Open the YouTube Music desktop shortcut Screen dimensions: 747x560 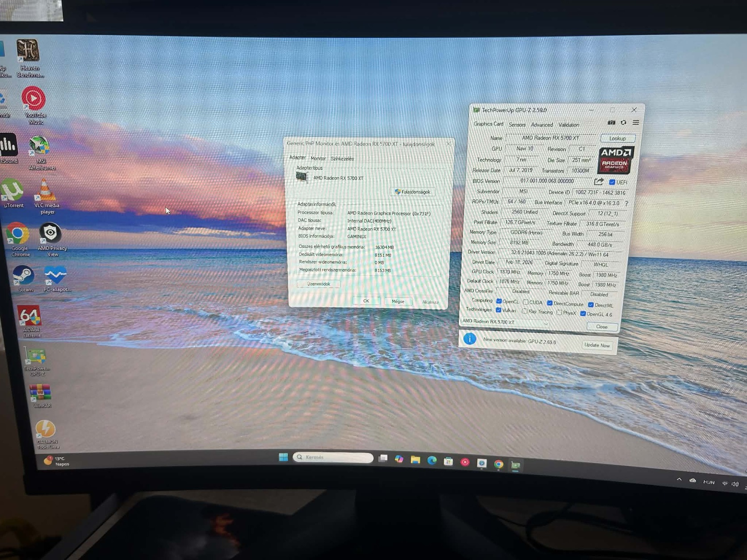click(x=34, y=105)
